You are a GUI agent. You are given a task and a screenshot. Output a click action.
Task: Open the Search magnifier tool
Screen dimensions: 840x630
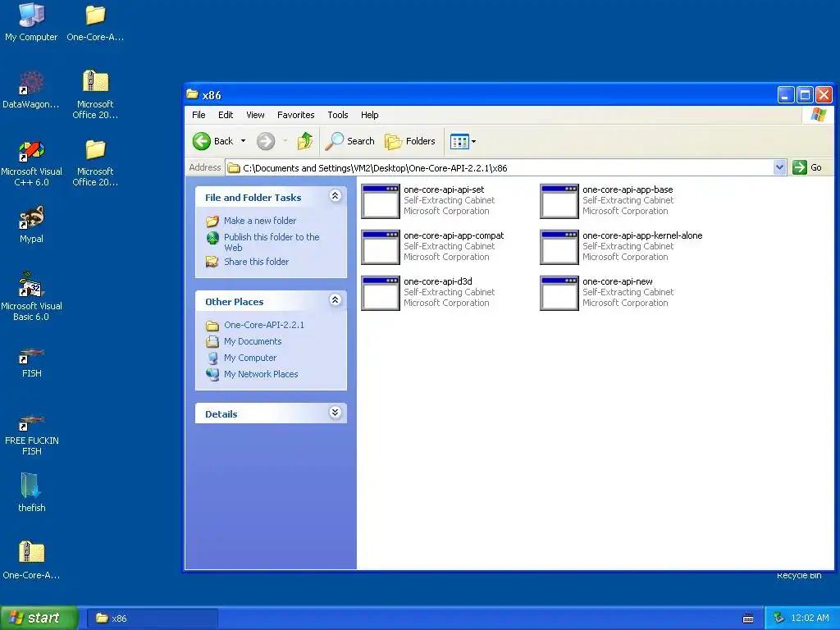point(349,141)
